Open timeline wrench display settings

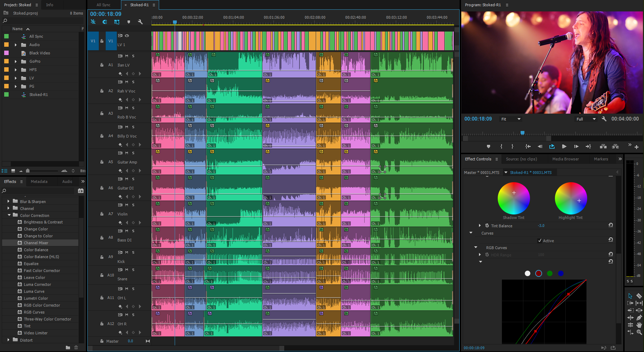(x=140, y=22)
